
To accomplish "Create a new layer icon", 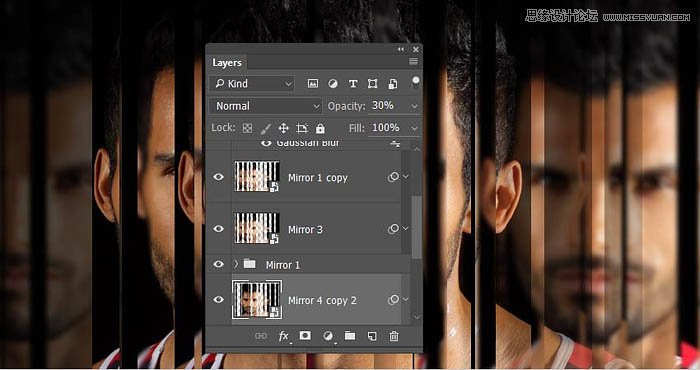I will 372,336.
